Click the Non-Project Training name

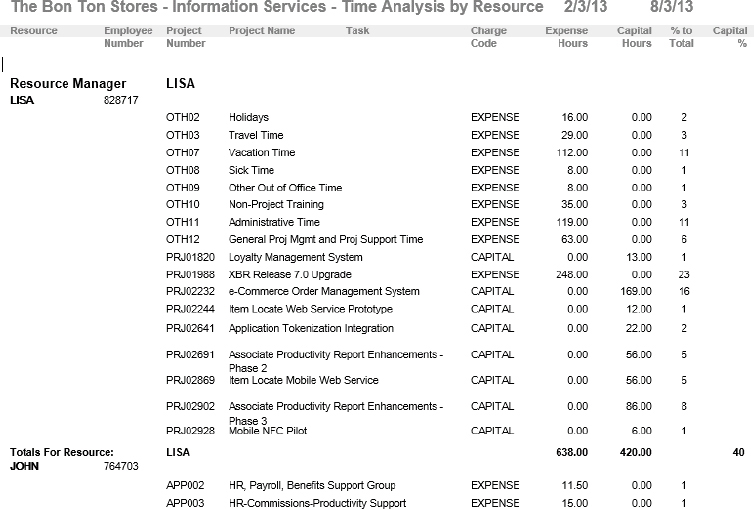pos(276,204)
